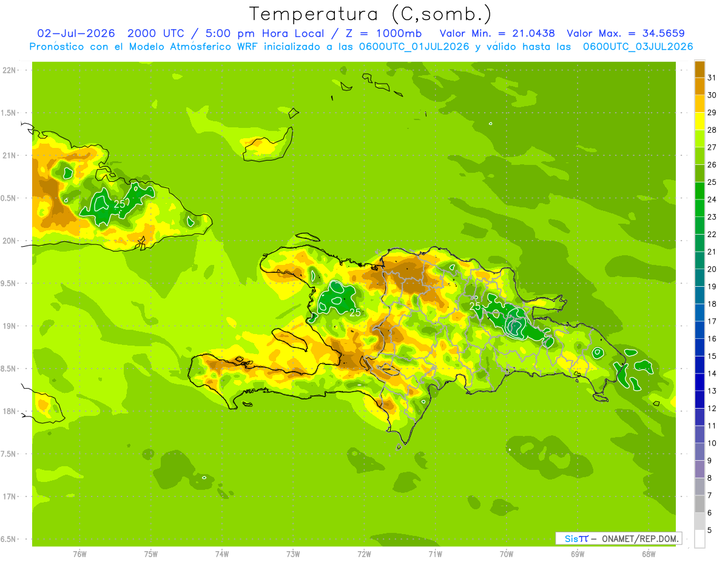Click the "22N" latitude axis label
The height and width of the screenshot is (562, 728).
(10, 70)
